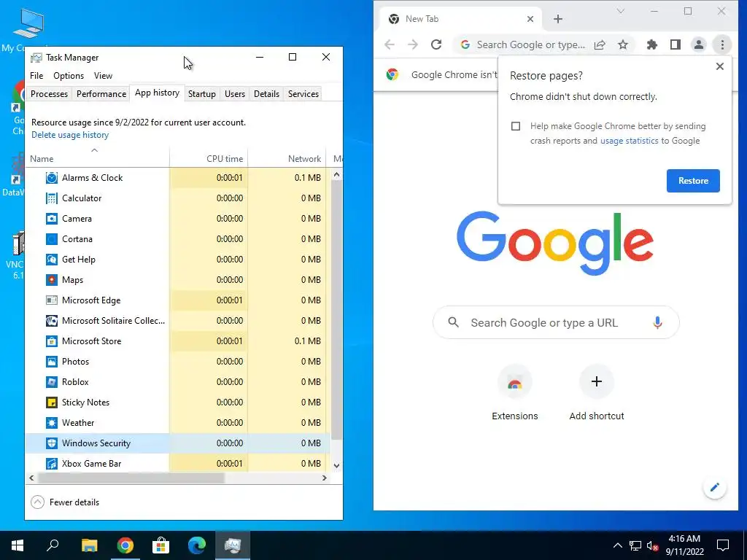The image size is (747, 560).
Task: Open the Extensions shortcut tile
Action: coord(514,393)
